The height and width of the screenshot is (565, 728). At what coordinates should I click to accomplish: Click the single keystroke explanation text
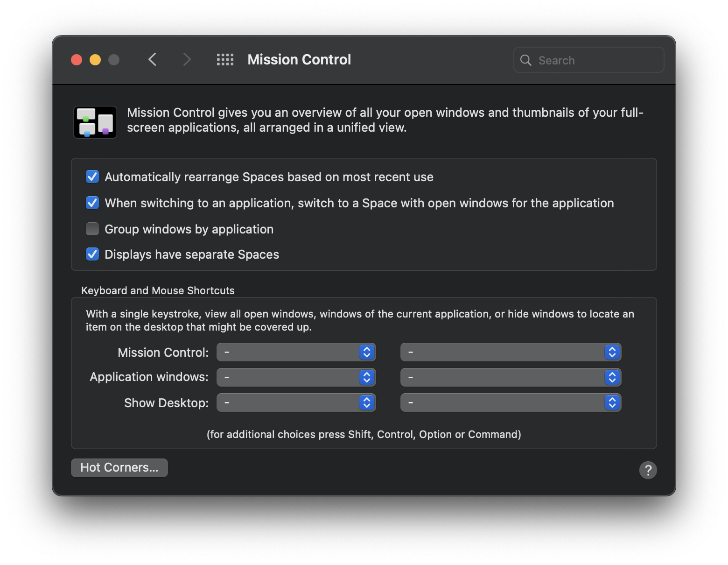[360, 320]
